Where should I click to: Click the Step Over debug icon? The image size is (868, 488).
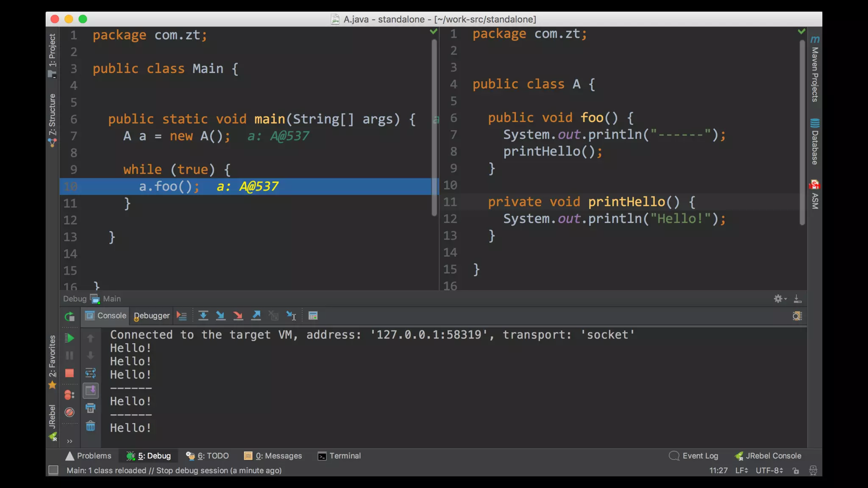click(203, 316)
